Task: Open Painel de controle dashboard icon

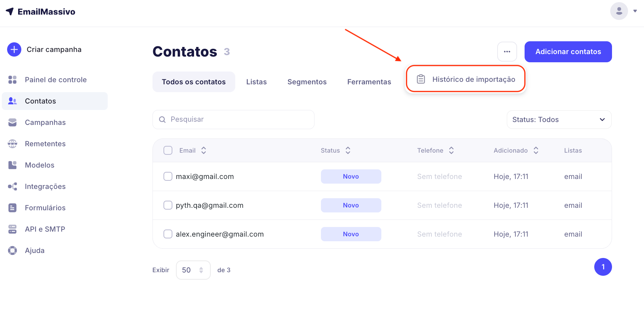Action: pyautogui.click(x=12, y=80)
